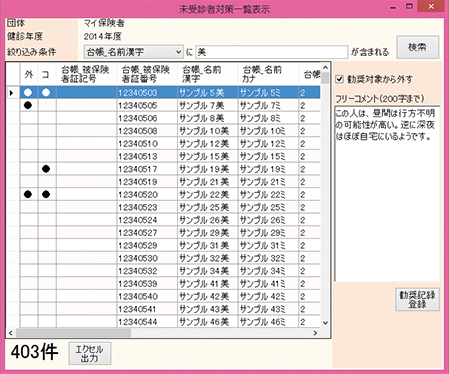Select kana cell サンプル 32ミ
The height and width of the screenshot is (374, 449).
(x=268, y=258)
